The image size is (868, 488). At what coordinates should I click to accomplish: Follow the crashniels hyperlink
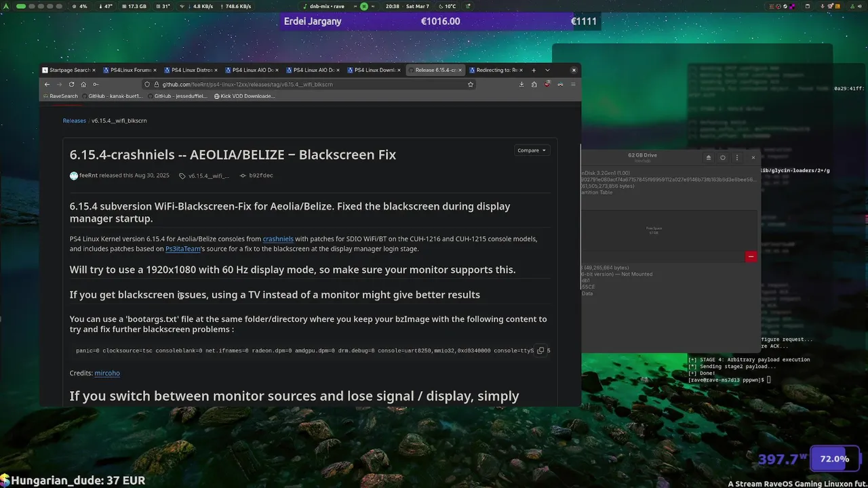coord(278,239)
